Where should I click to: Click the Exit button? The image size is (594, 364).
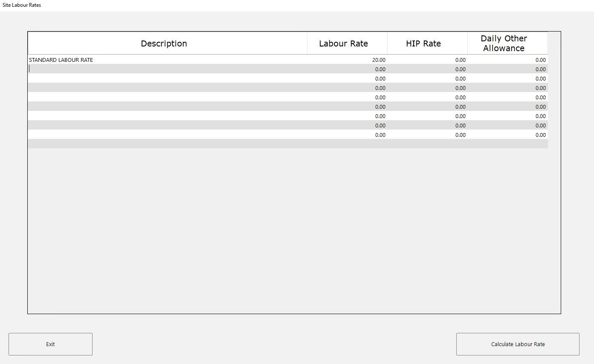tap(50, 344)
